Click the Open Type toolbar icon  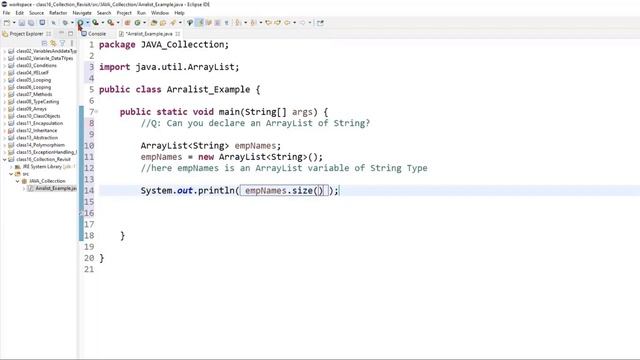153,23
